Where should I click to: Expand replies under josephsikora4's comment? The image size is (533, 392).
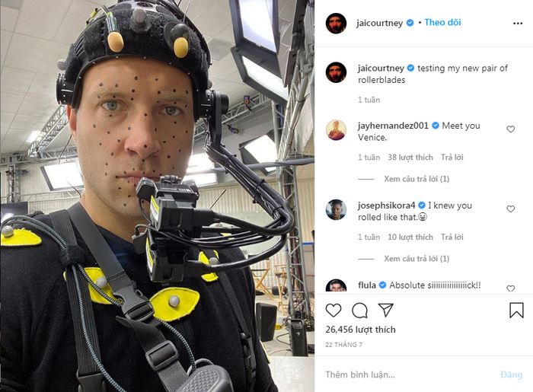(417, 259)
